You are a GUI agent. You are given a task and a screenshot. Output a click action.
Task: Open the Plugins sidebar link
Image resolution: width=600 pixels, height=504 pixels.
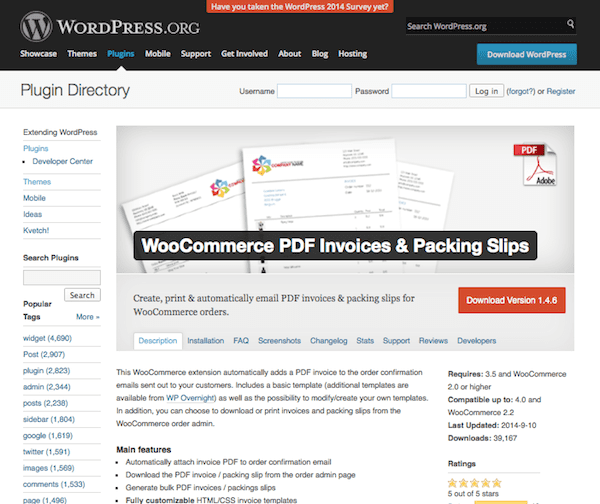36,148
